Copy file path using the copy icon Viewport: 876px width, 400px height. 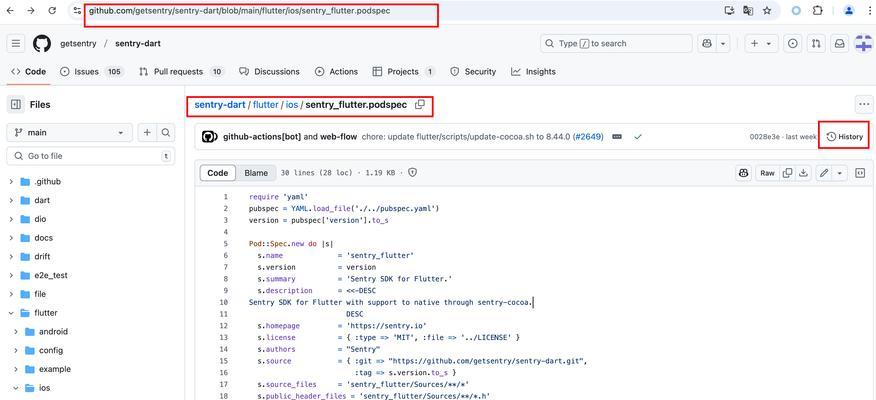420,104
